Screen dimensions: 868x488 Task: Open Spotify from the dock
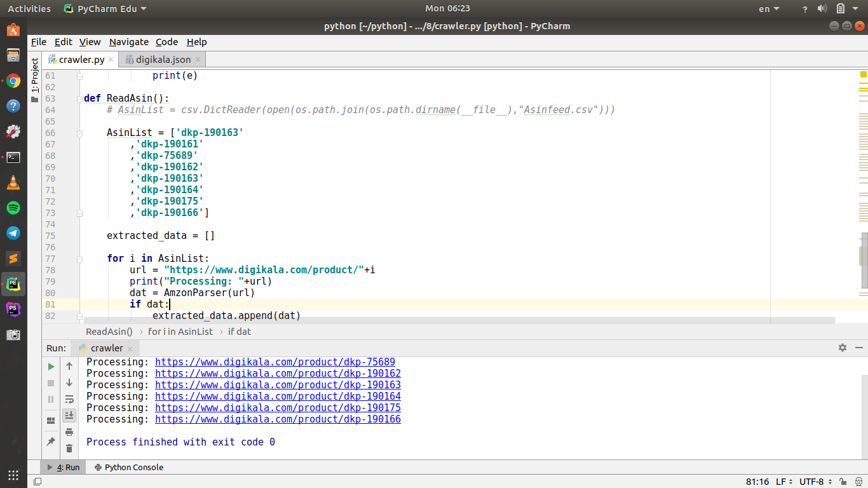pyautogui.click(x=13, y=208)
